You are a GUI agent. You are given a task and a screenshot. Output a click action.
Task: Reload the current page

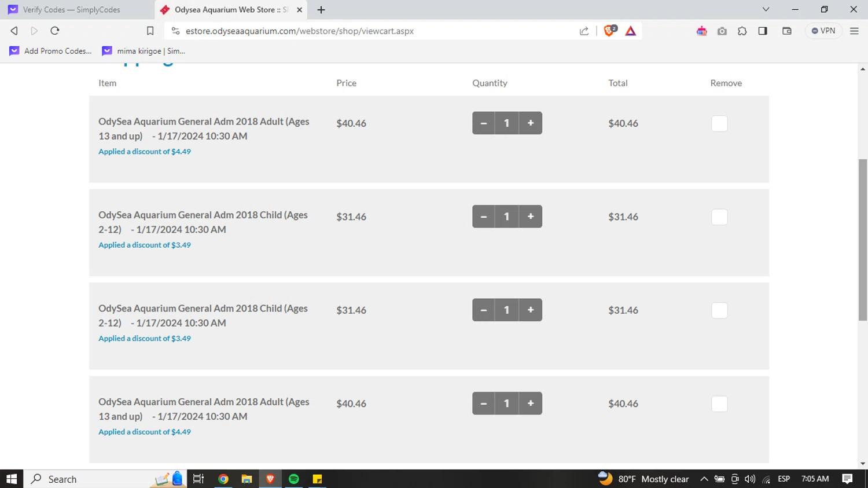point(55,31)
